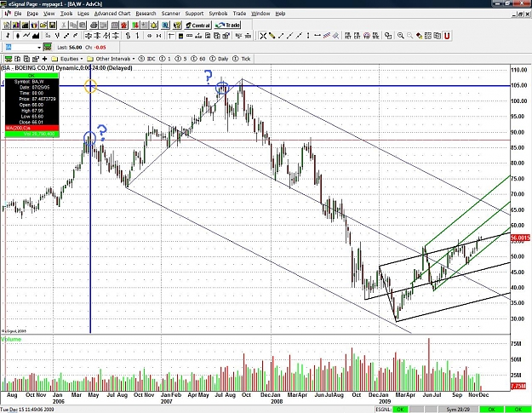Click the red and green arrows icon
The width and height of the screenshot is (532, 413).
[135, 25]
